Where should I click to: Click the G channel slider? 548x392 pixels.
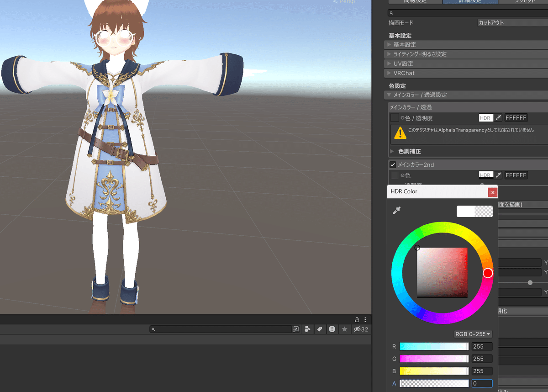(x=434, y=359)
